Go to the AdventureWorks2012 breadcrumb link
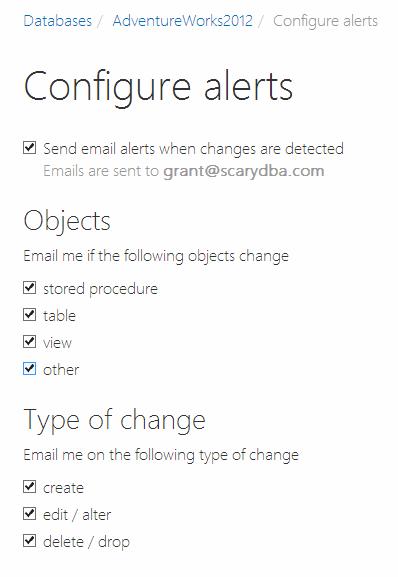The width and height of the screenshot is (398, 577). pyautogui.click(x=182, y=21)
